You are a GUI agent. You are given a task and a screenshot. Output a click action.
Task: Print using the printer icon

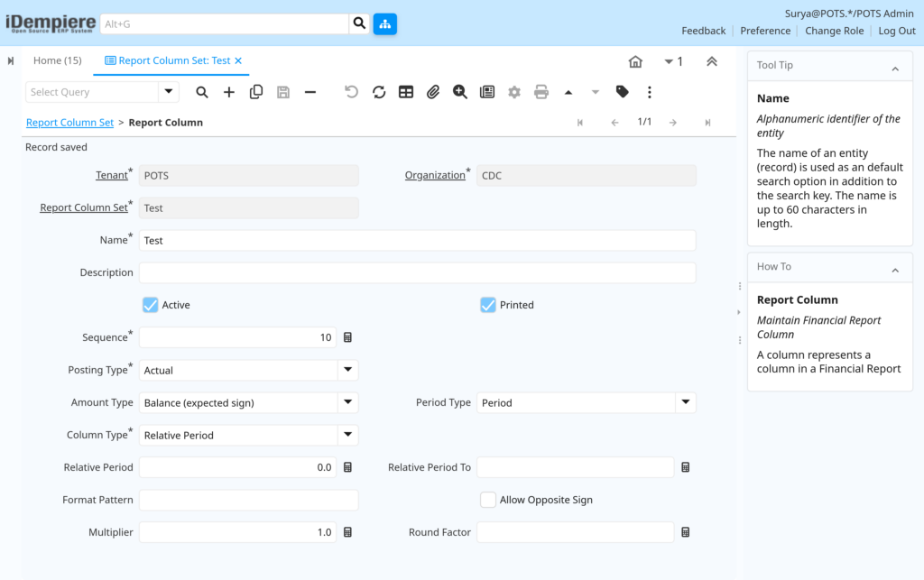click(x=541, y=92)
